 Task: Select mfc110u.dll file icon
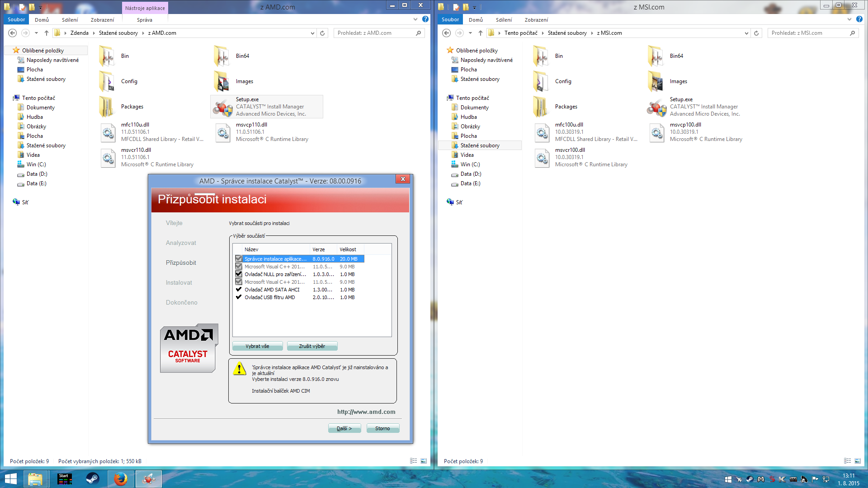click(x=108, y=132)
